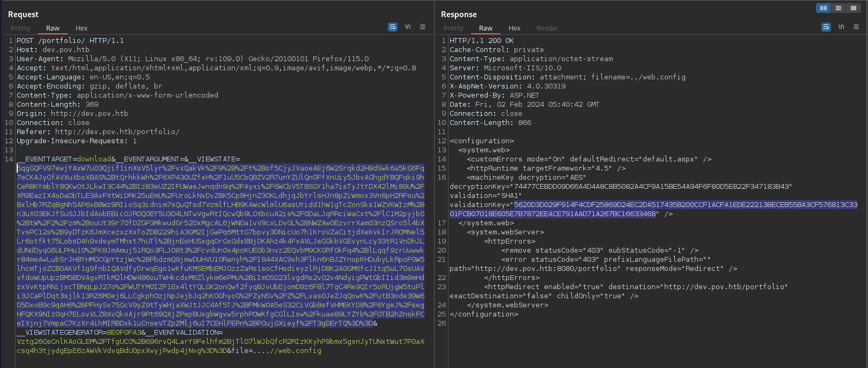
Task: Click the '__EVENTTARGET=download' parameter
Action: [x=64, y=159]
